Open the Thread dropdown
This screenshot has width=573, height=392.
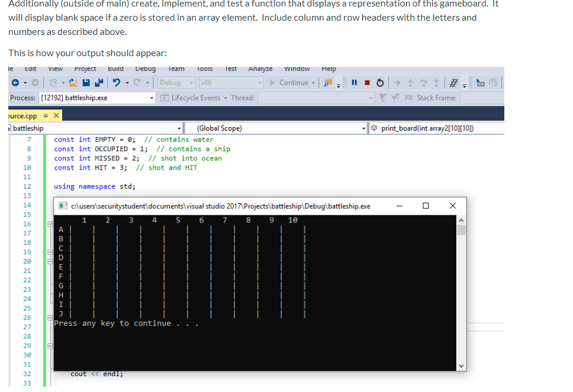coord(316,98)
